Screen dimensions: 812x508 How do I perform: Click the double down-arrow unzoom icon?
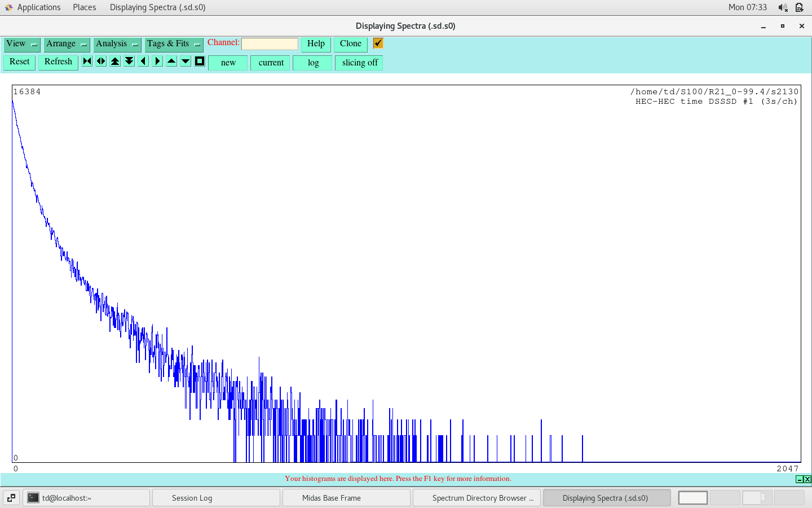click(x=129, y=61)
